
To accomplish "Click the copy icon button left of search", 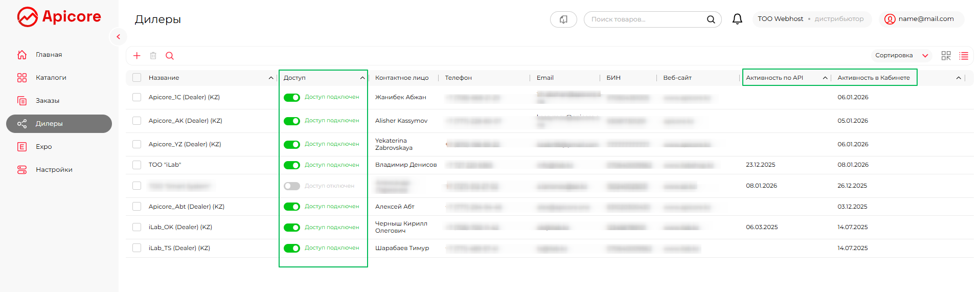I will click(x=563, y=19).
